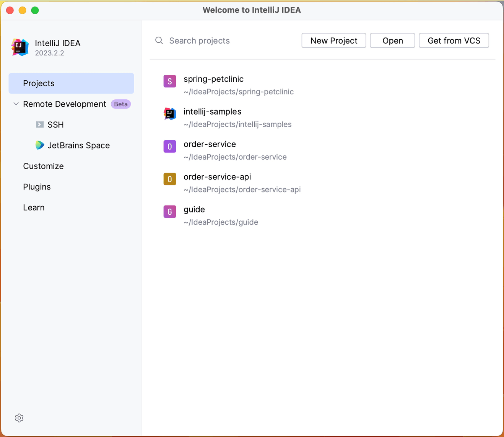Image resolution: width=504 pixels, height=437 pixels.
Task: Click the settings gear icon
Action: tap(19, 418)
